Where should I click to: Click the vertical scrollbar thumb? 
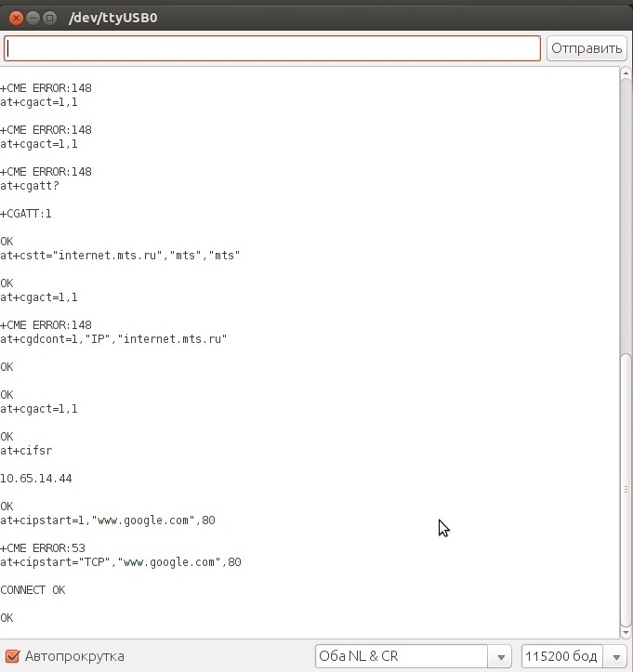pyautogui.click(x=626, y=493)
